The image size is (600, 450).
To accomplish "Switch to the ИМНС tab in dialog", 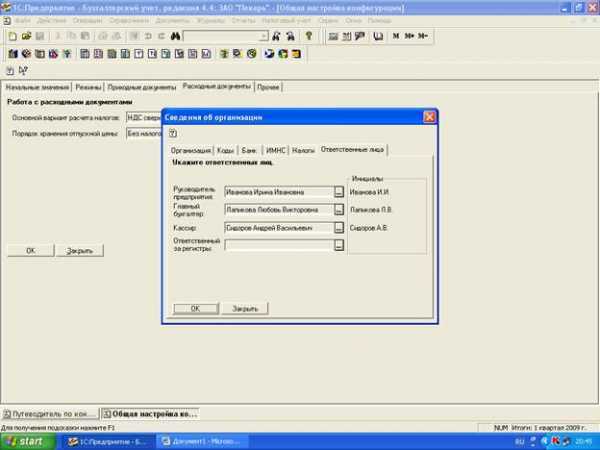I will pos(276,150).
